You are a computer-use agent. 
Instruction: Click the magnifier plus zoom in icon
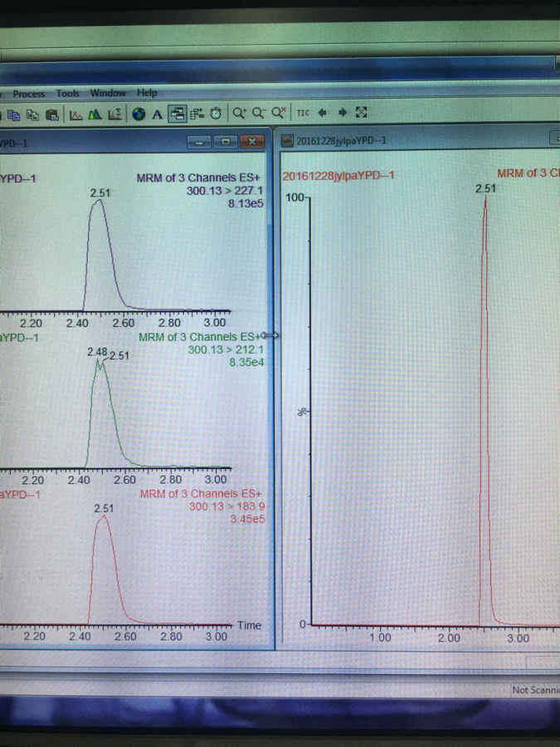tap(240, 113)
